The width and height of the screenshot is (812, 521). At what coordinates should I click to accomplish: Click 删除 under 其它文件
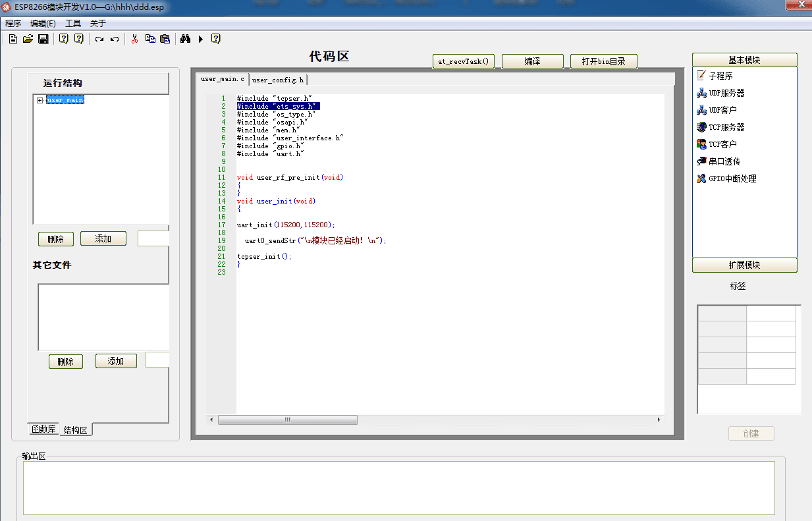[x=66, y=362]
